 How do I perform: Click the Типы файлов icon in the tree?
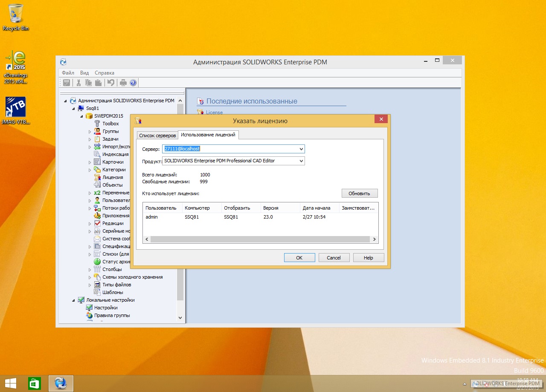point(97,285)
